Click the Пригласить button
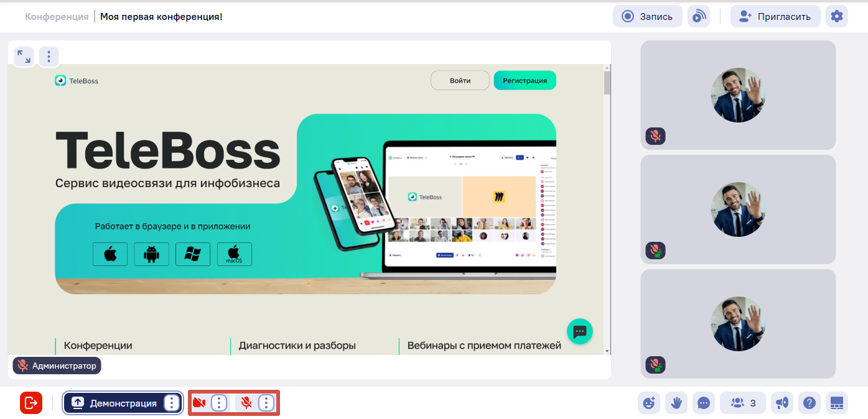 775,16
